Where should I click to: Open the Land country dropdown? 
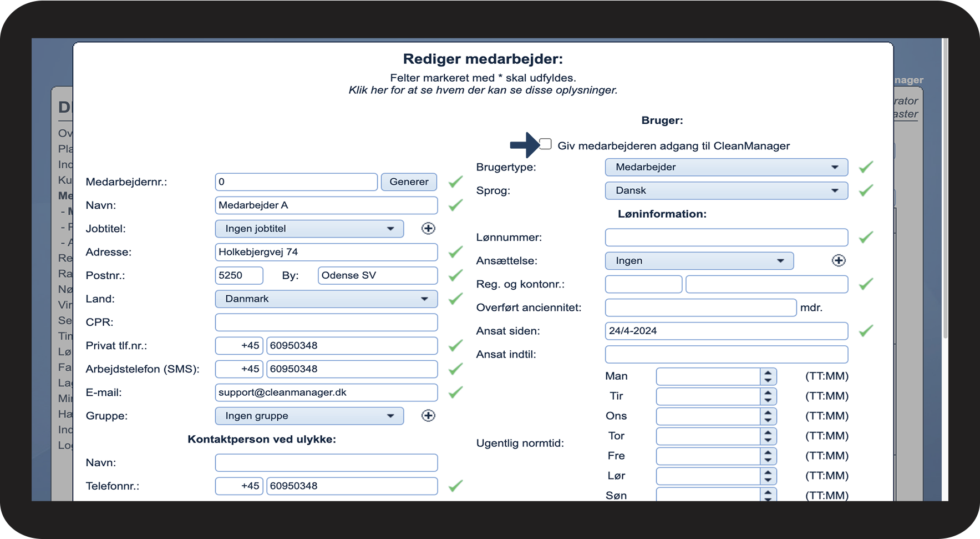click(326, 299)
